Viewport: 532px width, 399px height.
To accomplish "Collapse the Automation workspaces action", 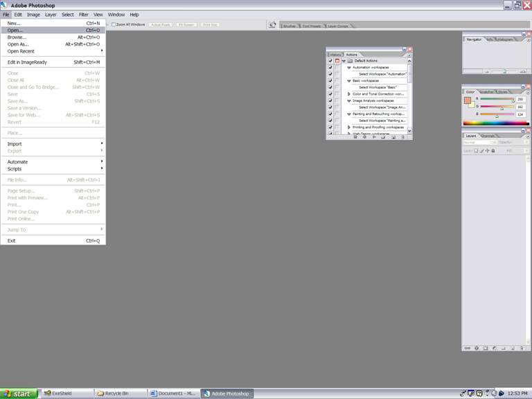I will (x=349, y=67).
